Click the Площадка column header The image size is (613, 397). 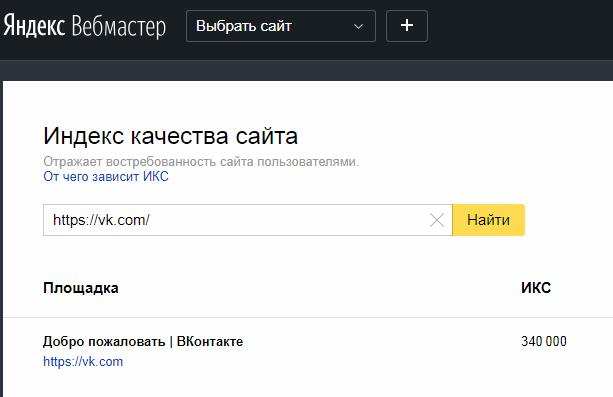(x=81, y=288)
